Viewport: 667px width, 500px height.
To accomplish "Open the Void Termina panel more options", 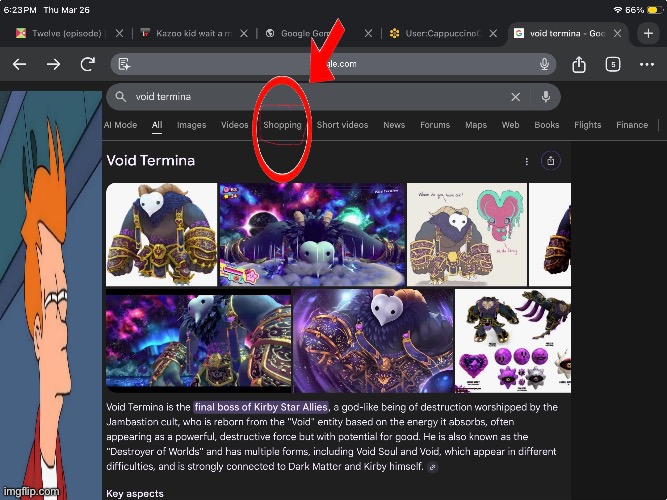I will click(527, 161).
